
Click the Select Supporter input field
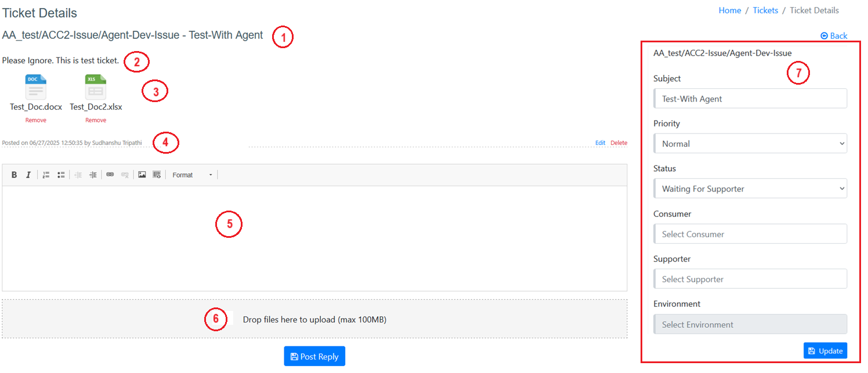(750, 279)
